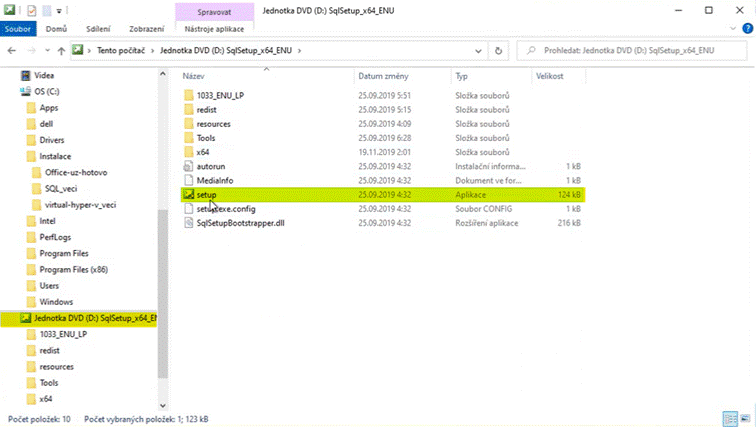Refresh the current folder view
This screenshot has height=427, width=756.
click(x=499, y=51)
